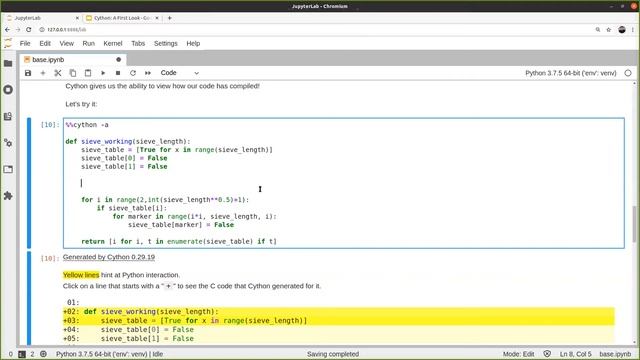Click the Python 3.7.5 64-bit kernel name in toolbar
The width and height of the screenshot is (640, 360).
pos(571,73)
